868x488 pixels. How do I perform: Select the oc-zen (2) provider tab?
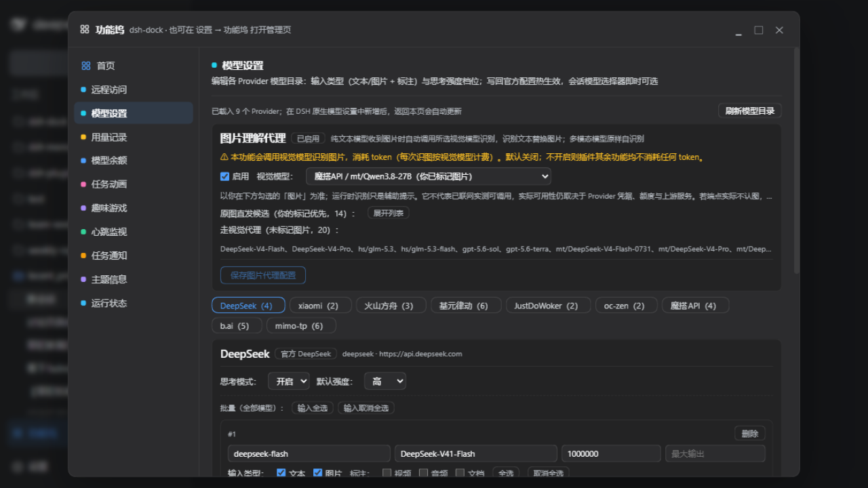tap(627, 306)
